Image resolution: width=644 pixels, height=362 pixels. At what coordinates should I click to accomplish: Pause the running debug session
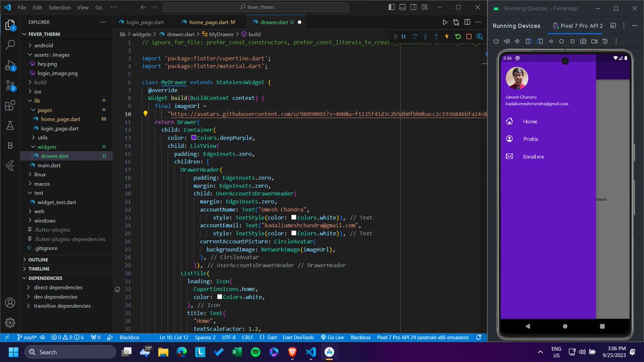(x=404, y=36)
